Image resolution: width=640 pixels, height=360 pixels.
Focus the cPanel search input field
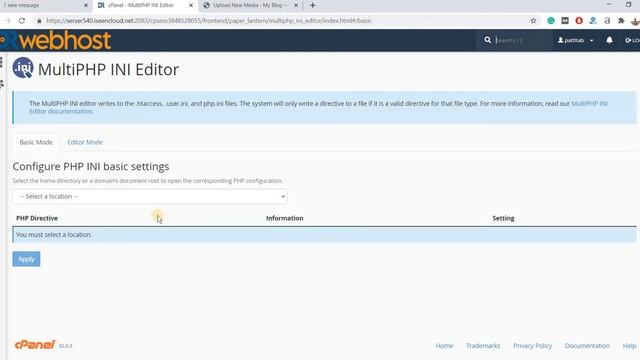(522, 40)
